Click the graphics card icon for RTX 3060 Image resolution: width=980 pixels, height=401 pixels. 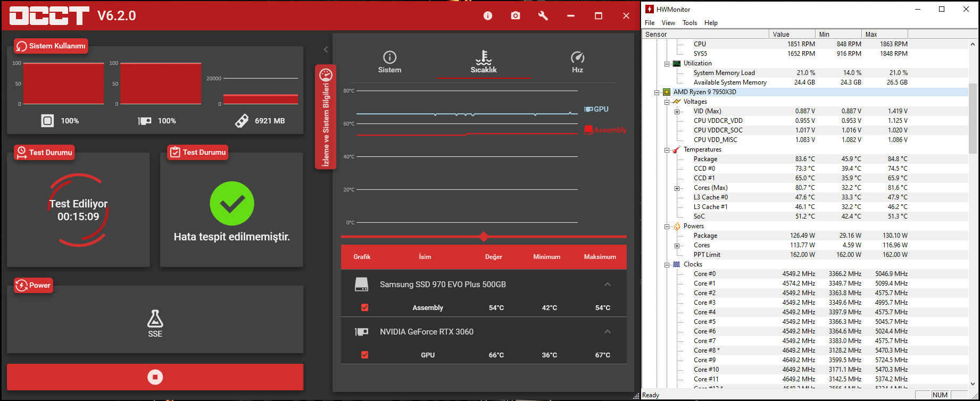362,332
